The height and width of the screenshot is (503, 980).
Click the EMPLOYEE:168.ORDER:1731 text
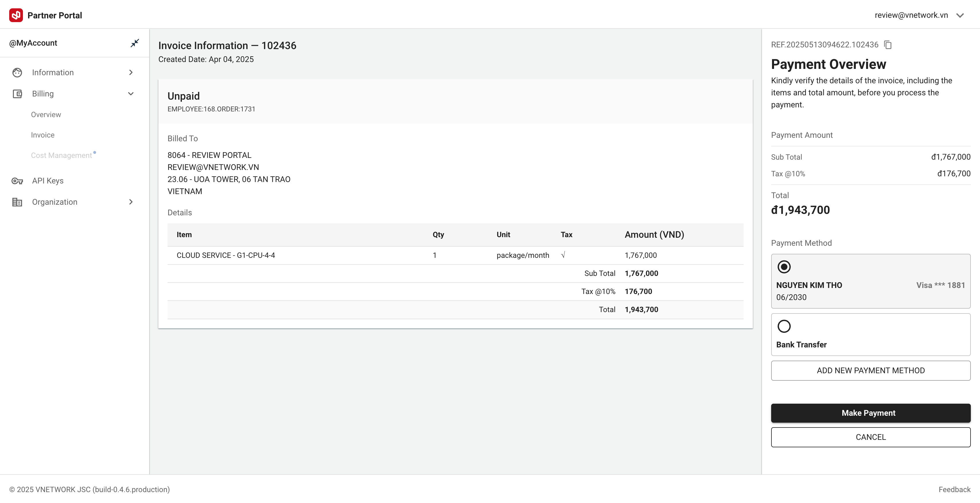pos(211,109)
